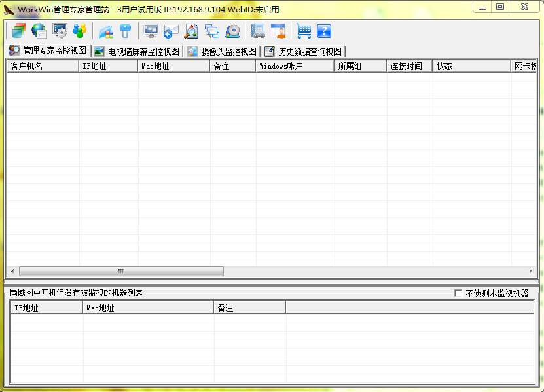Click the horizontal scrollbar right arrow

[531, 271]
